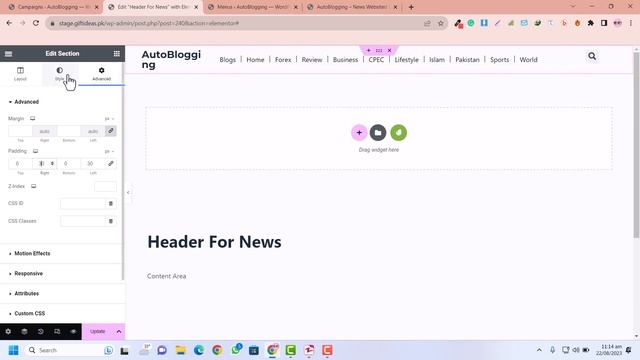This screenshot has height=360, width=640.
Task: Open Responsive Mode icon
Action: [x=57, y=331]
